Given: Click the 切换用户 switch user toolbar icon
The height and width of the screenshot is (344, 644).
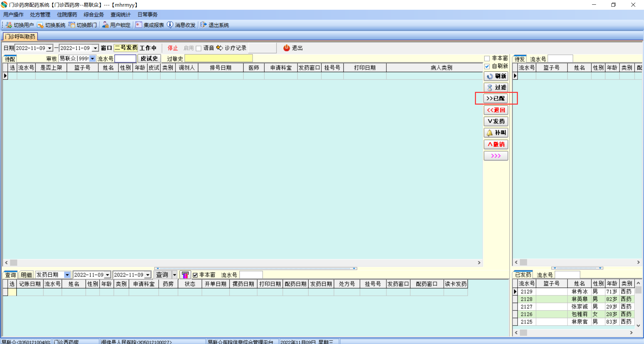Looking at the screenshot, I should 9,25.
